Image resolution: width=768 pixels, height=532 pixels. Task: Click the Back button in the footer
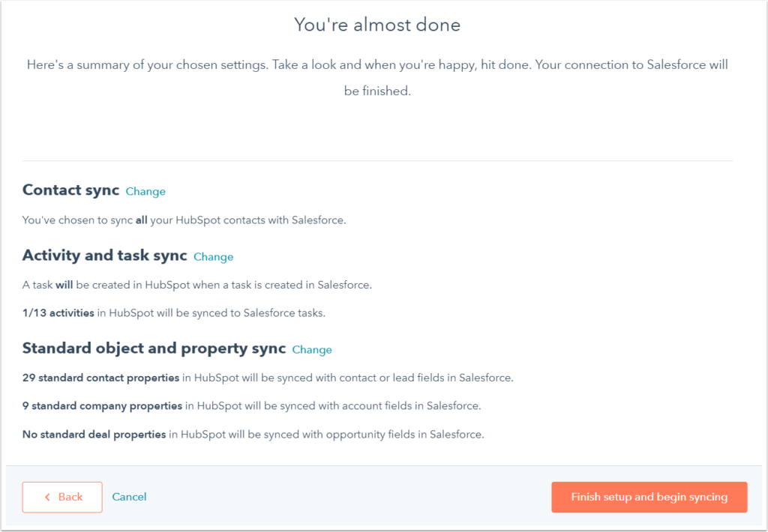[x=62, y=497]
